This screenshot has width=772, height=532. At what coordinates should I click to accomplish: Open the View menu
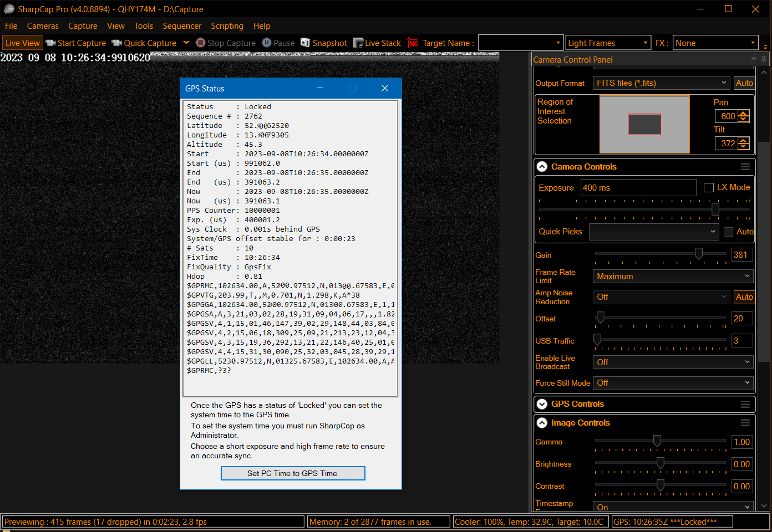[x=116, y=26]
